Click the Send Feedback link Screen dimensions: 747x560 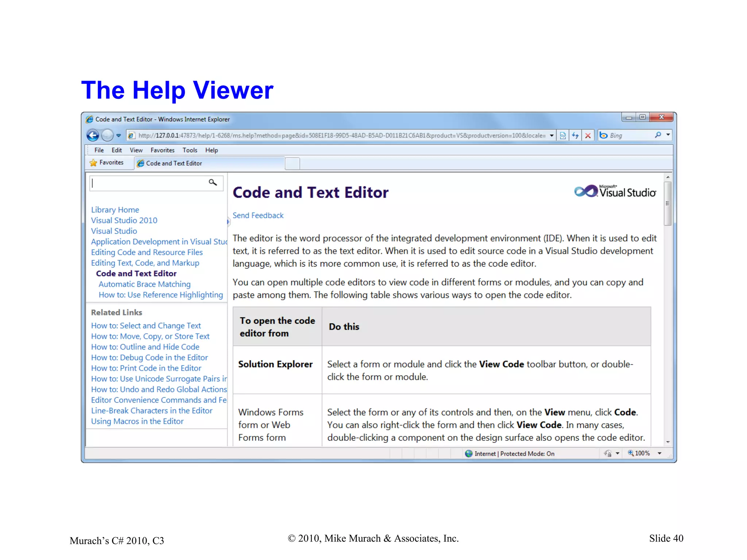[x=258, y=215]
